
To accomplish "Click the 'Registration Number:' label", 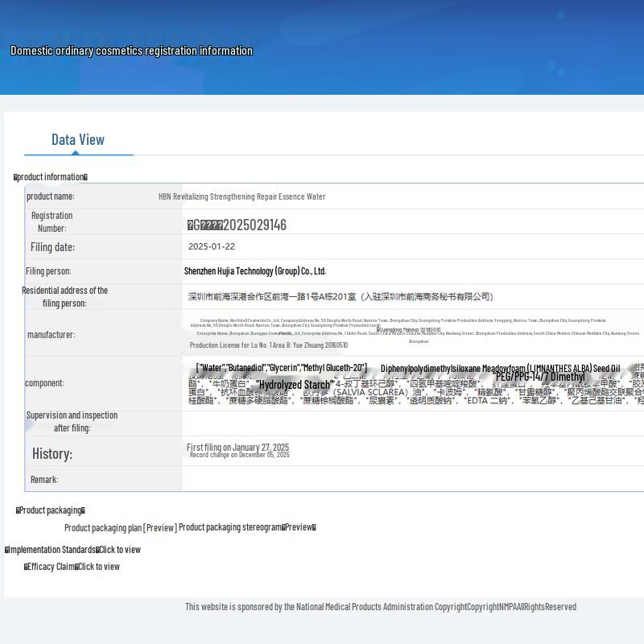I will (52, 222).
